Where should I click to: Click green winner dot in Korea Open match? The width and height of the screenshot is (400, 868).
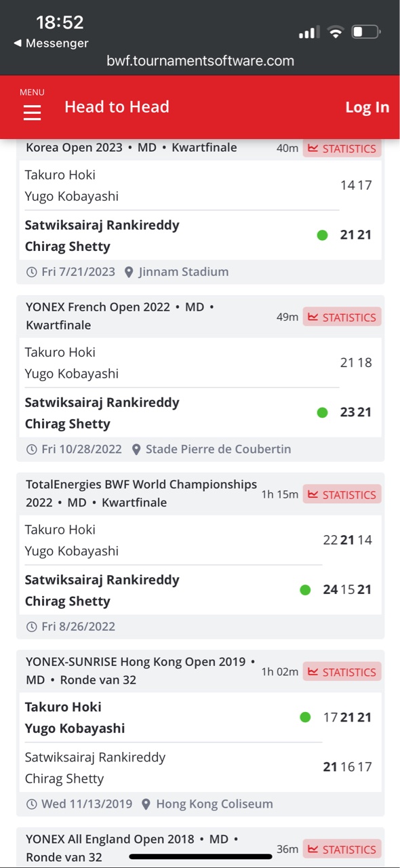(323, 235)
